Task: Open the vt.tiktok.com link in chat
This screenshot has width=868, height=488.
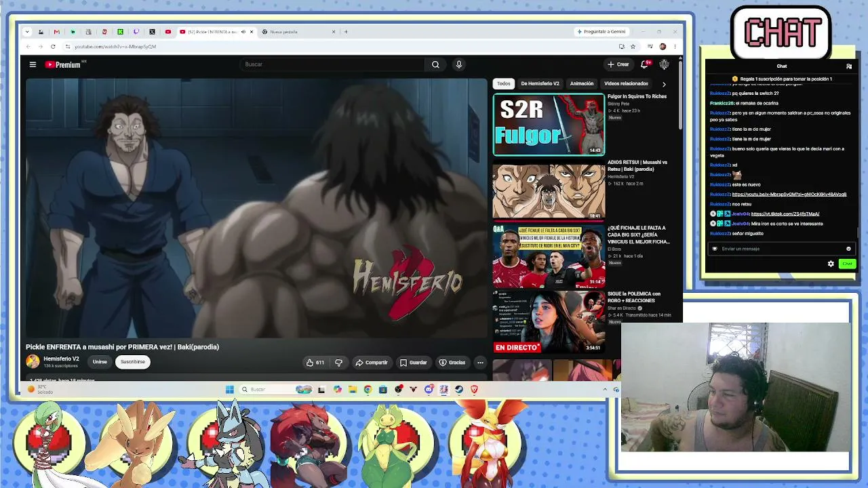Action: tap(785, 214)
